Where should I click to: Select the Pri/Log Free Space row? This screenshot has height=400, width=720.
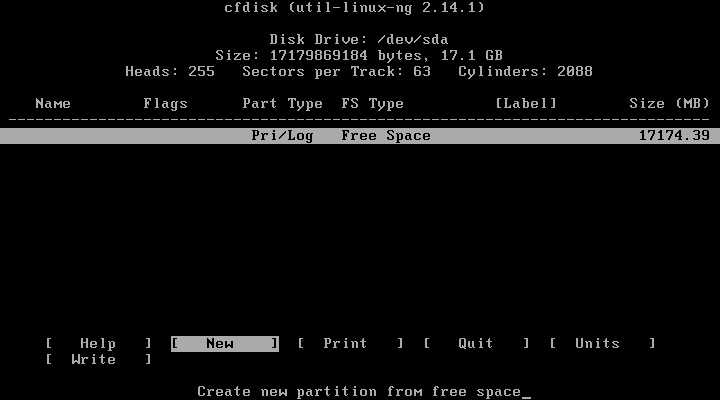(x=360, y=136)
